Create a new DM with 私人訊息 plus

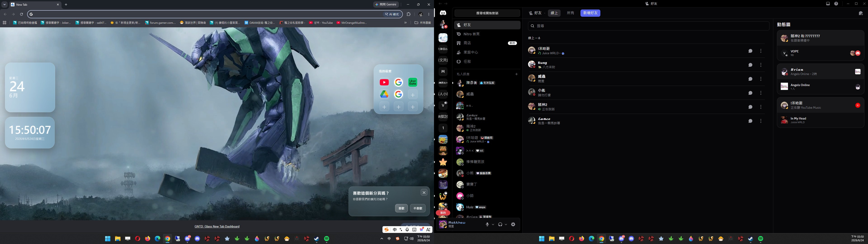[517, 74]
